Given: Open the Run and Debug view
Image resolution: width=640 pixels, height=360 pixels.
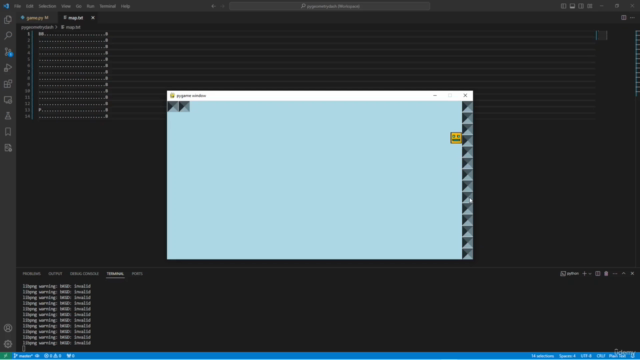Looking at the screenshot, I should tap(8, 68).
